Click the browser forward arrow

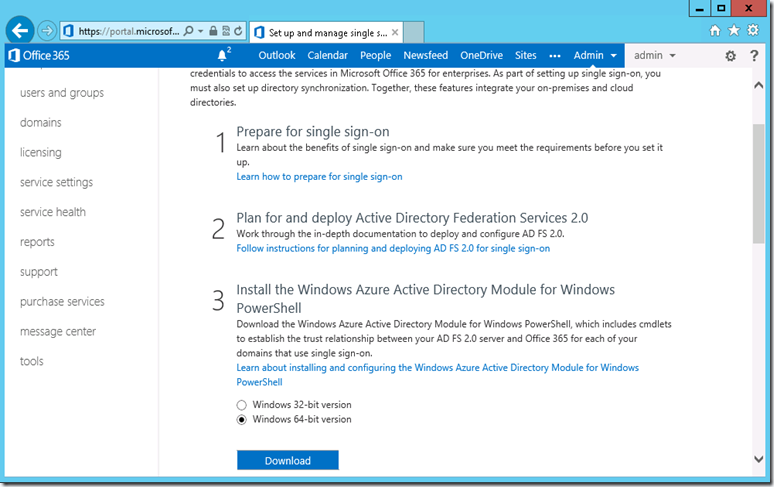click(x=47, y=31)
